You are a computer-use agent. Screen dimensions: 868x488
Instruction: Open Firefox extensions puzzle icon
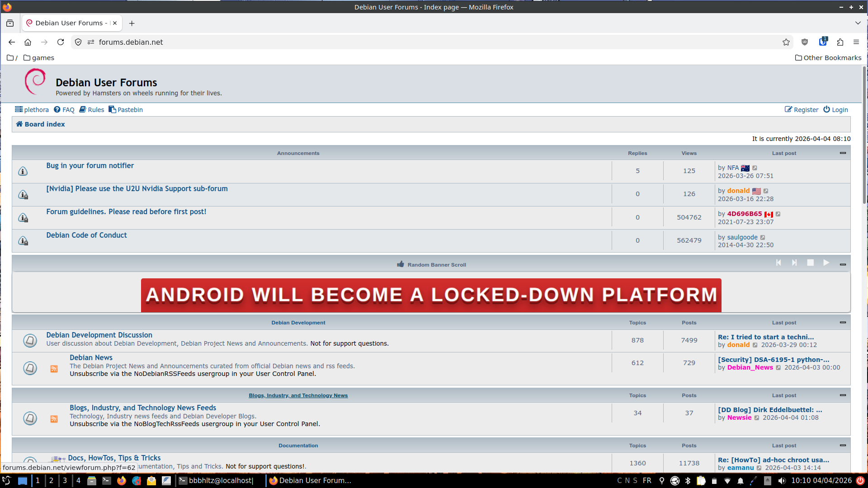[x=840, y=42]
